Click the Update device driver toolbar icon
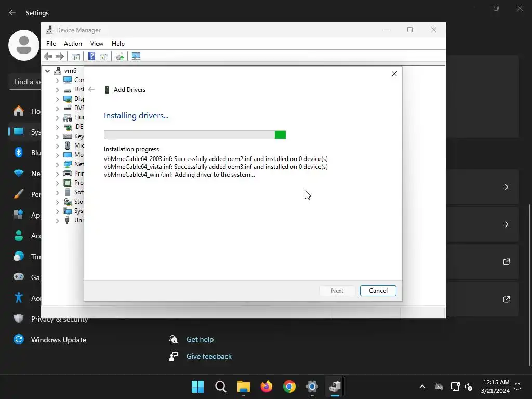Viewport: 532px width, 399px height. (120, 56)
